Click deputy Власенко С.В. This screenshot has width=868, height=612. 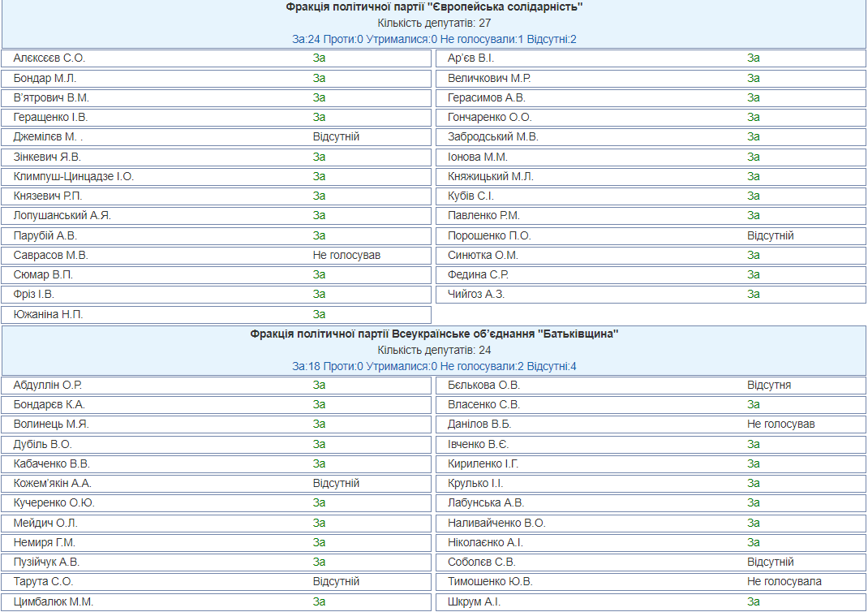(483, 404)
